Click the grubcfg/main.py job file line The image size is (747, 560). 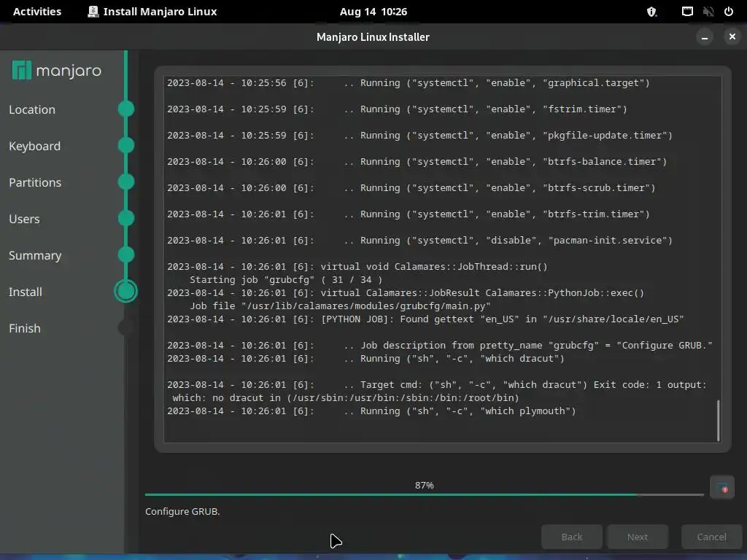[x=340, y=306]
